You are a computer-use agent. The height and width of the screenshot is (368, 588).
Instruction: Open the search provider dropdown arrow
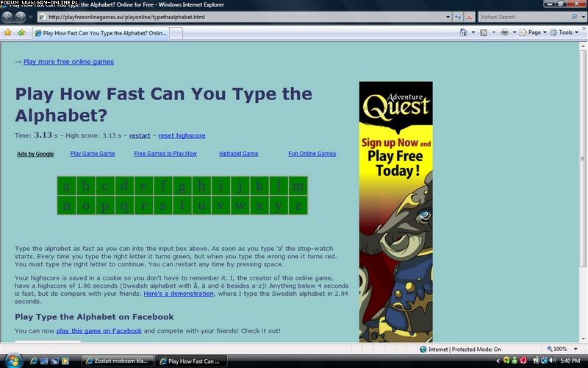tap(584, 17)
